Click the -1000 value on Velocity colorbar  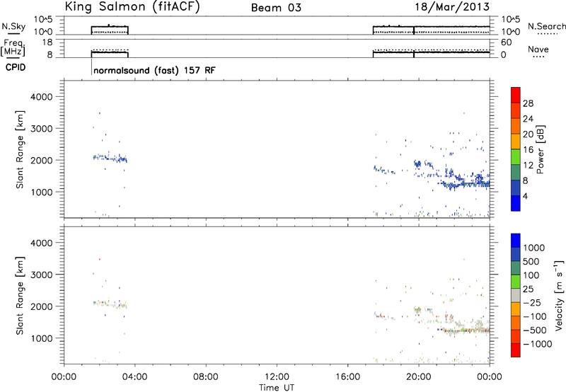pyautogui.click(x=537, y=344)
